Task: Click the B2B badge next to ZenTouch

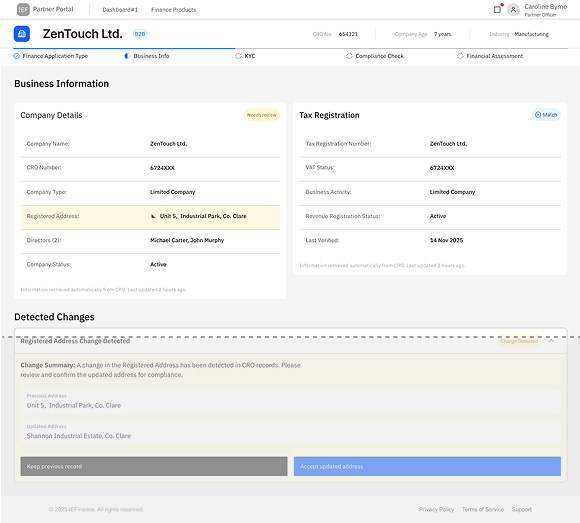Action: (140, 34)
